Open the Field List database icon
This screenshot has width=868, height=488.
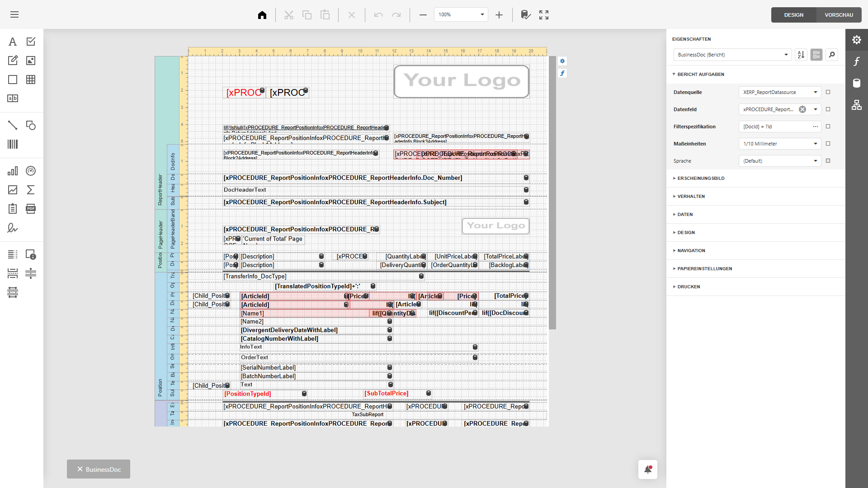pyautogui.click(x=857, y=83)
